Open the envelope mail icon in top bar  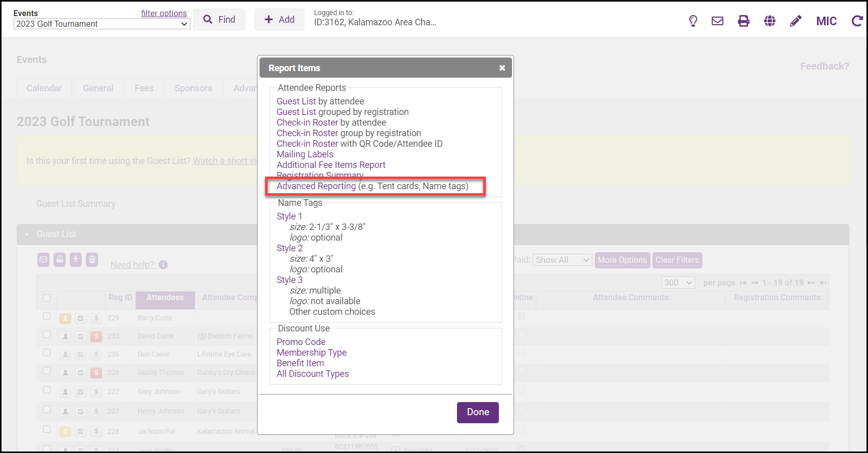click(718, 21)
